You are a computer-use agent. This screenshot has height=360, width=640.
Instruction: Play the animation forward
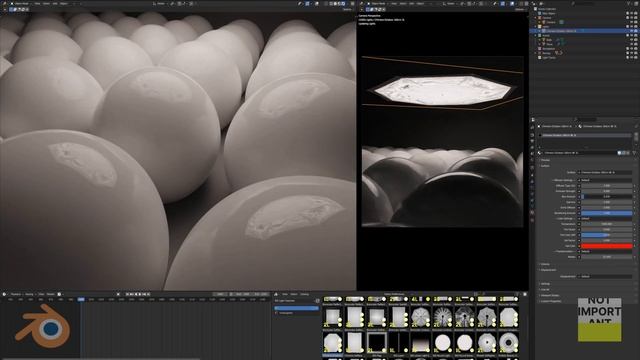pos(140,294)
